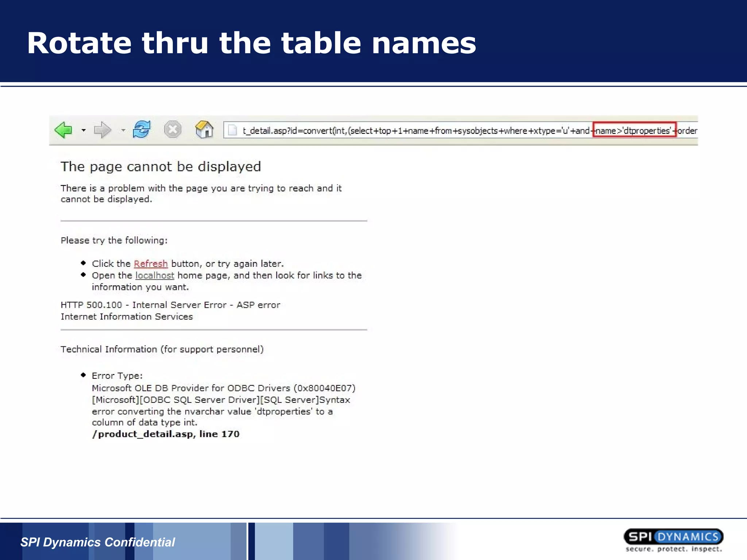
Task: Click the grey Forward arrow button
Action: [102, 130]
